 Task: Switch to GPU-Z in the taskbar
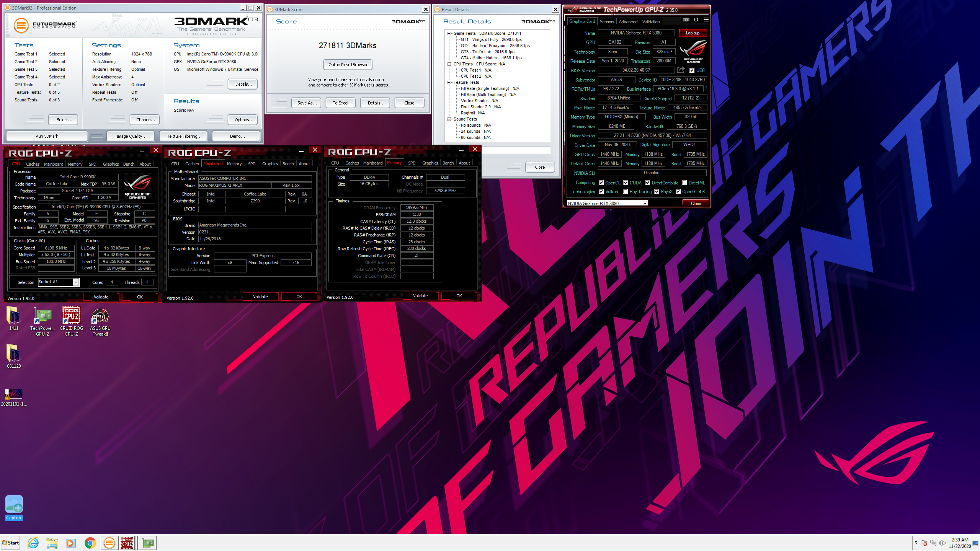(148, 543)
